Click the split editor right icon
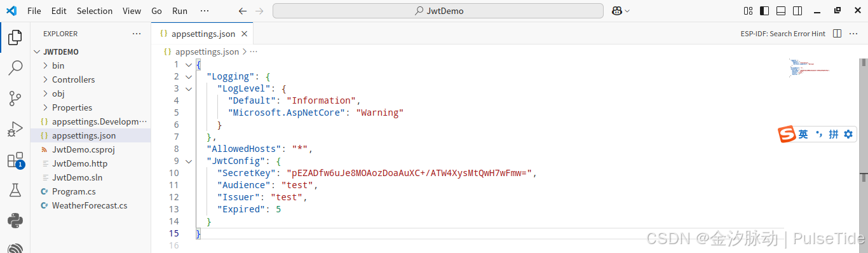 click(837, 34)
